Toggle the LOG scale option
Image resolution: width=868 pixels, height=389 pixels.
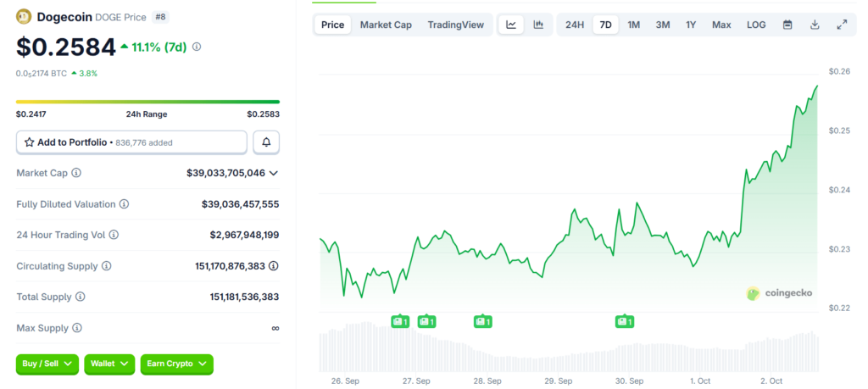756,25
